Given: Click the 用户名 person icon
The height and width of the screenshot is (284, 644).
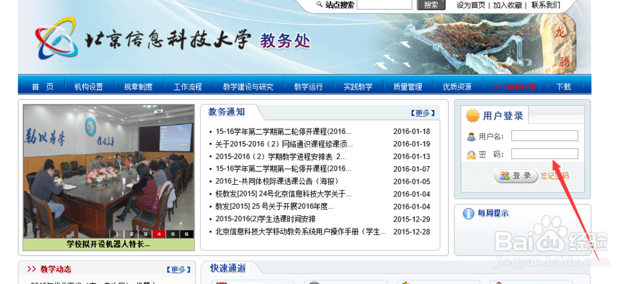Looking at the screenshot, I should click(471, 137).
